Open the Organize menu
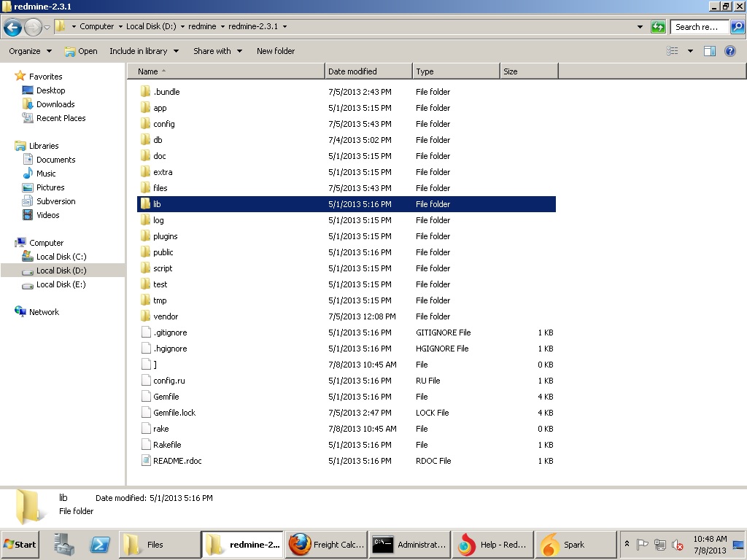Image resolution: width=747 pixels, height=560 pixels. (30, 51)
